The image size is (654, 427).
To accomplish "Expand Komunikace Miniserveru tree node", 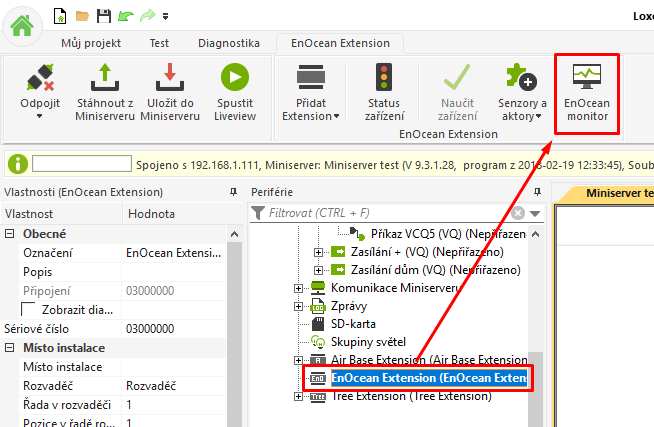I will [298, 288].
